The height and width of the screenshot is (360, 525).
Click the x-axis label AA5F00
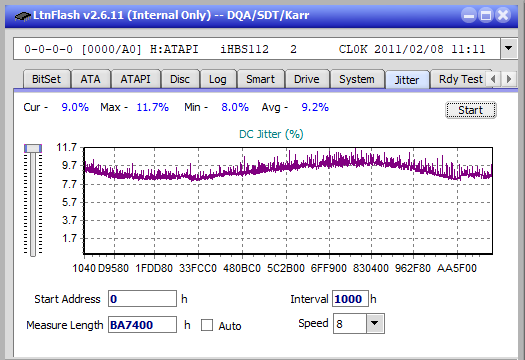coord(457,268)
